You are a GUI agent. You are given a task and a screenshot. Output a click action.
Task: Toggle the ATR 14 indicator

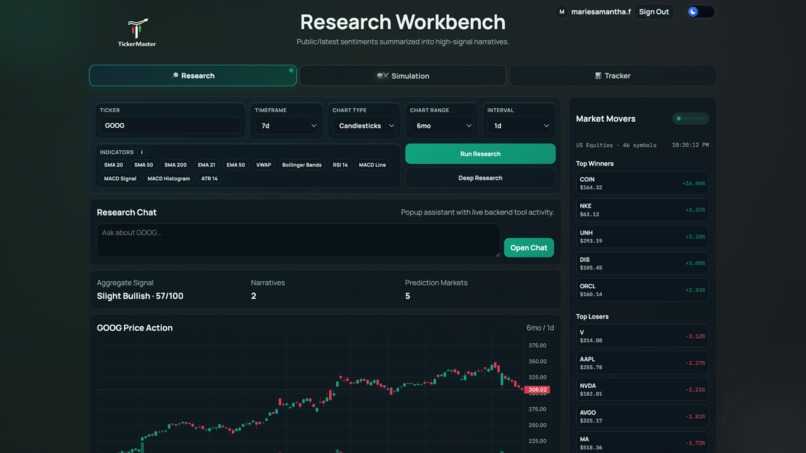[209, 178]
